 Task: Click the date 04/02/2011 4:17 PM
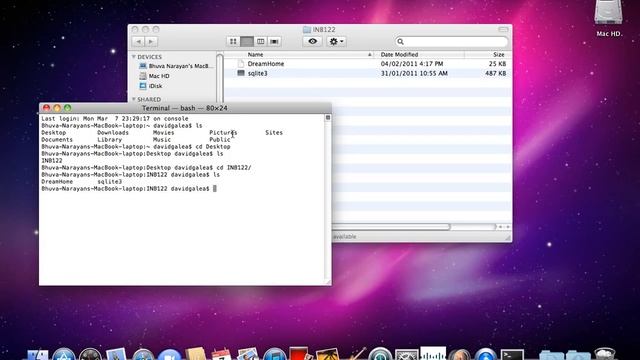(x=412, y=64)
